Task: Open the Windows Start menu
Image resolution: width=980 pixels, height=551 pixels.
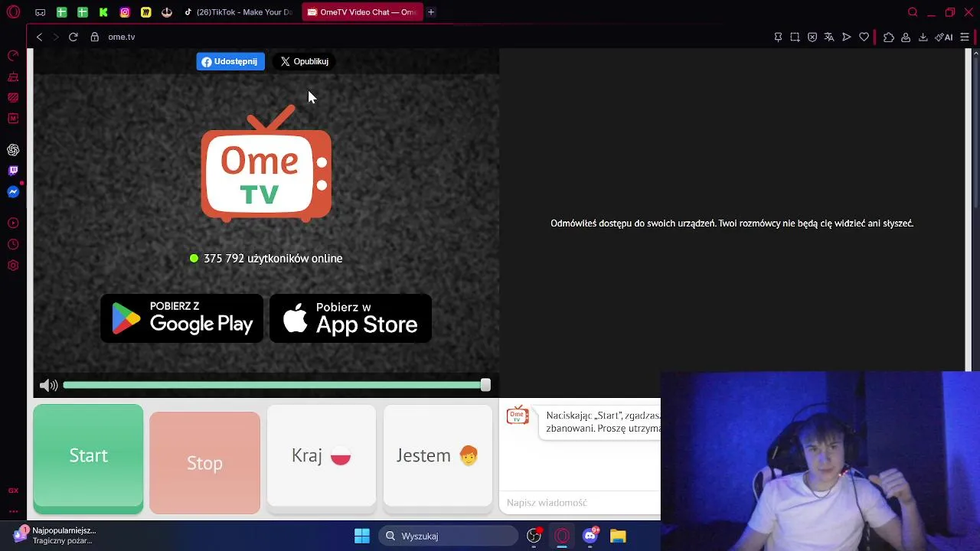Action: point(362,536)
